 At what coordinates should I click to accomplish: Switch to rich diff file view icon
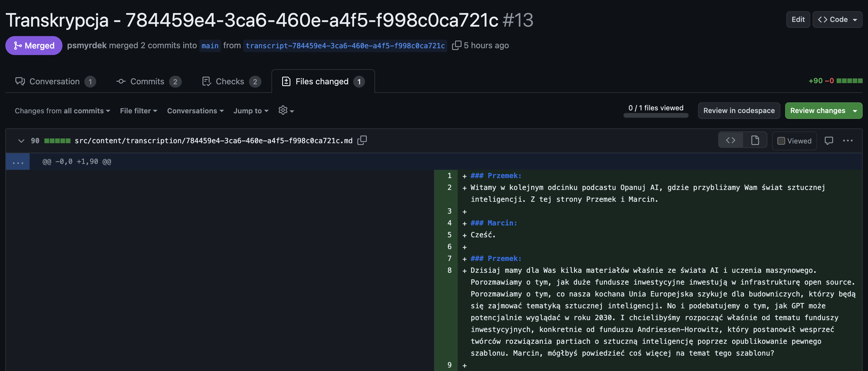[x=755, y=140]
